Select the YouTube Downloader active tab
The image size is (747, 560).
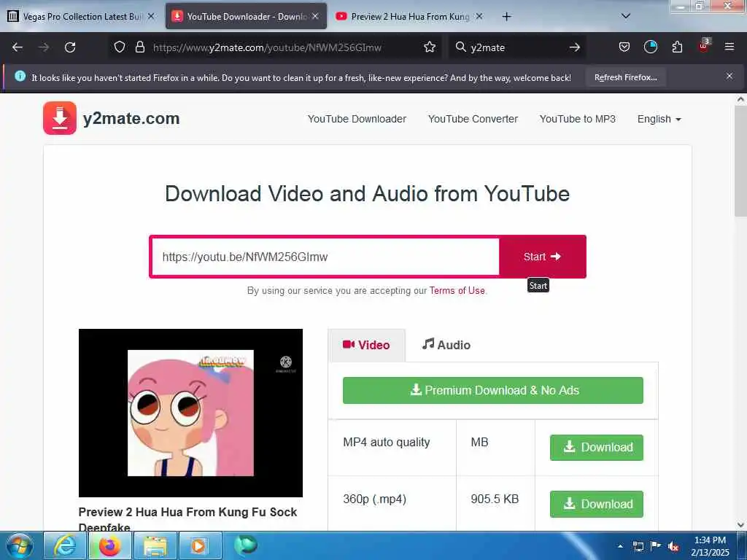(247, 17)
